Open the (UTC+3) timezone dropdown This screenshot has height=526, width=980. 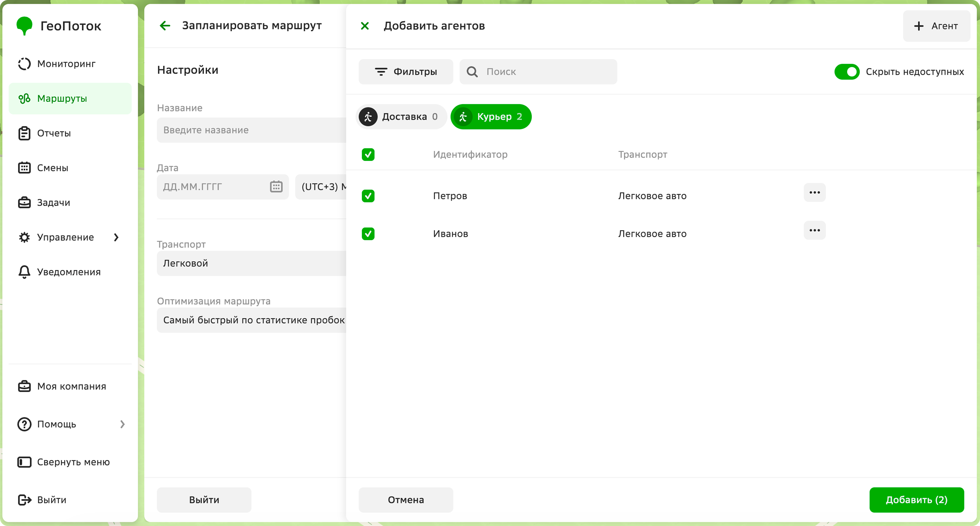pyautogui.click(x=321, y=186)
